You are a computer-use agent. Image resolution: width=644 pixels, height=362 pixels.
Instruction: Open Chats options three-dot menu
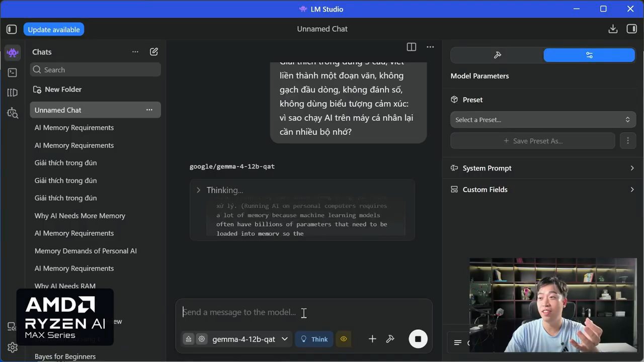pos(135,52)
